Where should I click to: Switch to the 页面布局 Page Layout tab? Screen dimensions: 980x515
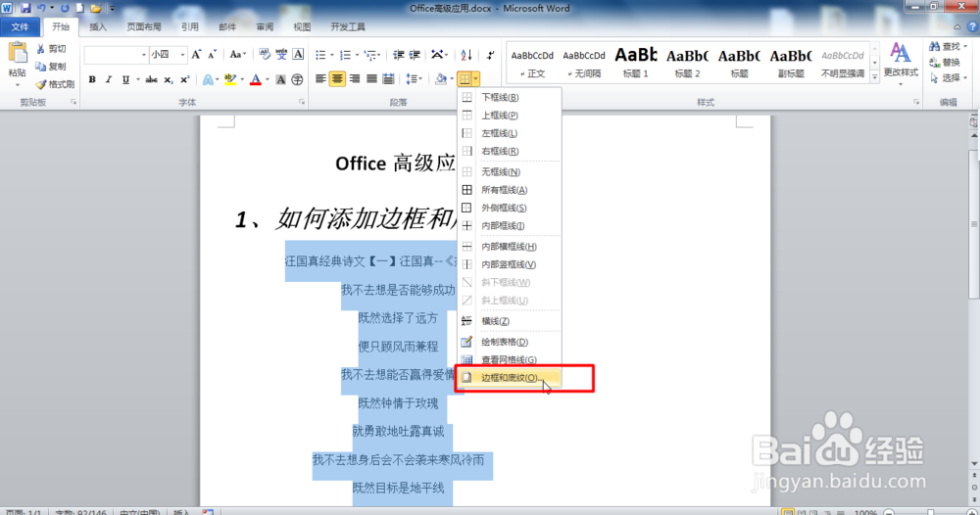point(144,26)
